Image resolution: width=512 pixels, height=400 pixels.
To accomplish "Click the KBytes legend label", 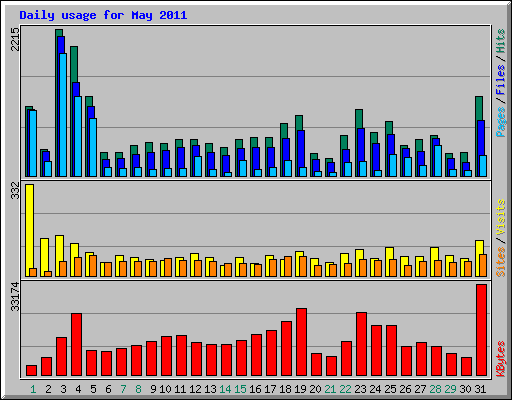I will [501, 359].
